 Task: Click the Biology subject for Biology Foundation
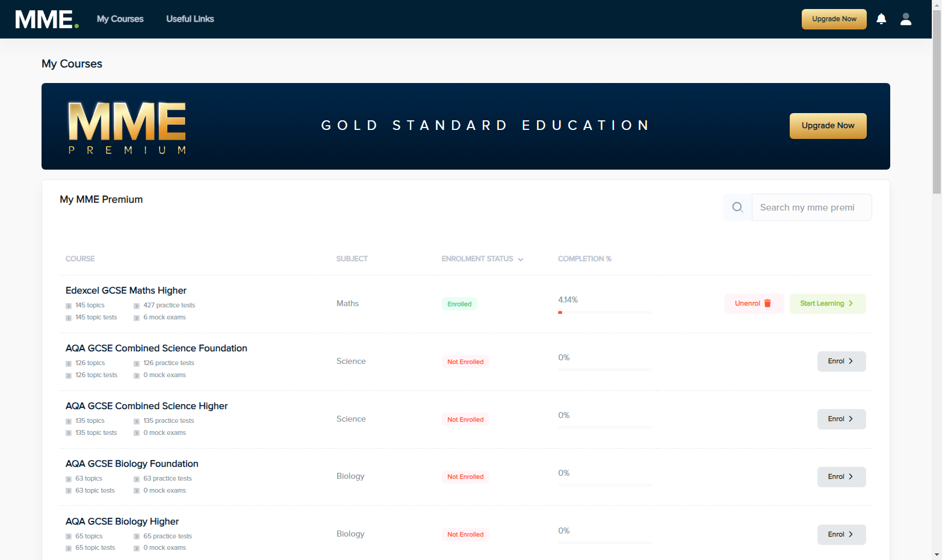350,476
